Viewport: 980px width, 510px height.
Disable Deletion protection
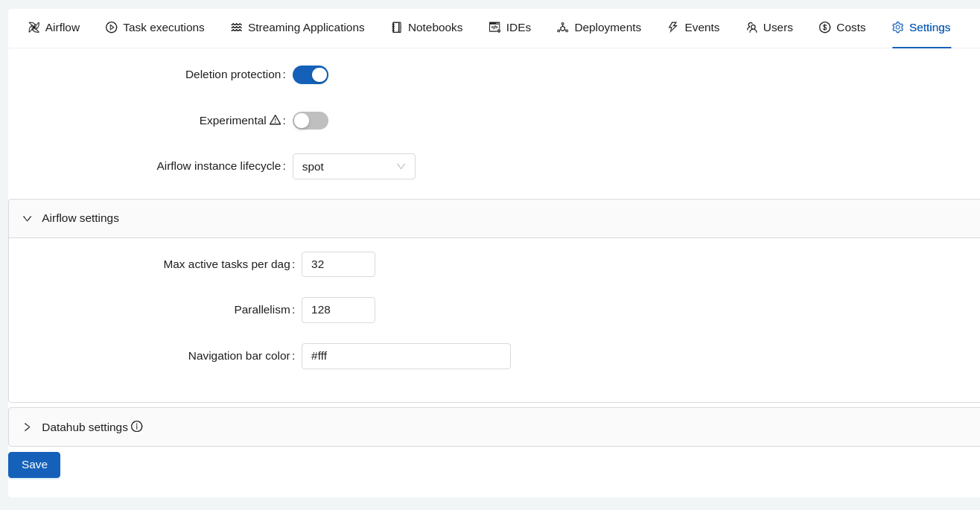click(x=311, y=74)
